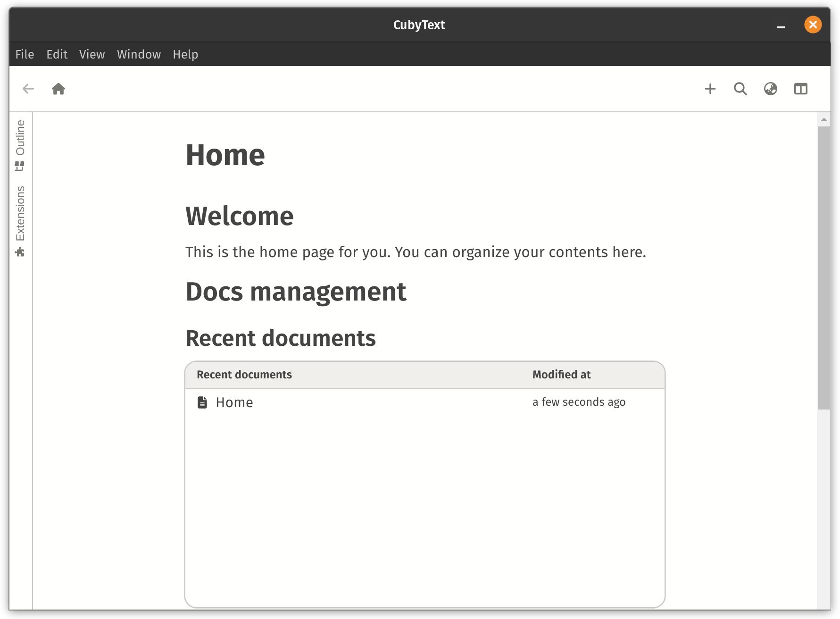Expand the Outline sidebar panel
840x619 pixels.
pyautogui.click(x=20, y=145)
